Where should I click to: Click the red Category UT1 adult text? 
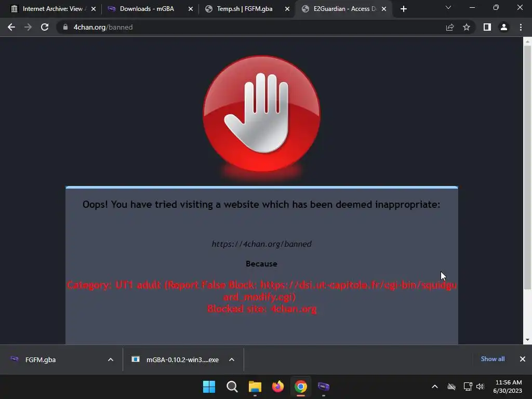(262, 291)
